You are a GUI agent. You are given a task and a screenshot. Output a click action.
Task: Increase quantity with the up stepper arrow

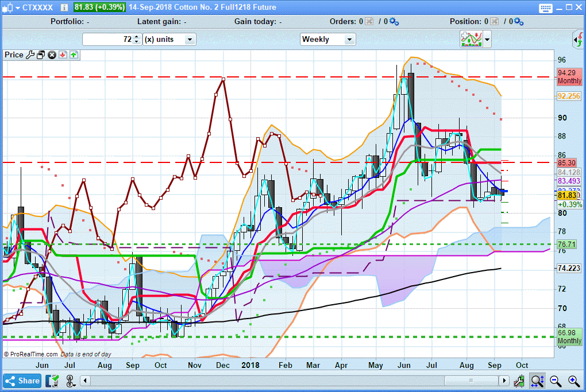[x=136, y=37]
